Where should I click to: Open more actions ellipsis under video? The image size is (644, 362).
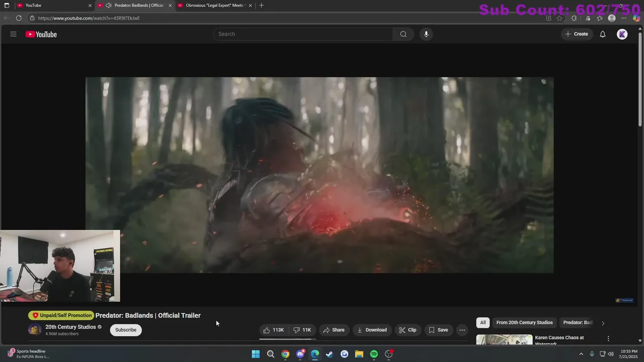click(462, 330)
